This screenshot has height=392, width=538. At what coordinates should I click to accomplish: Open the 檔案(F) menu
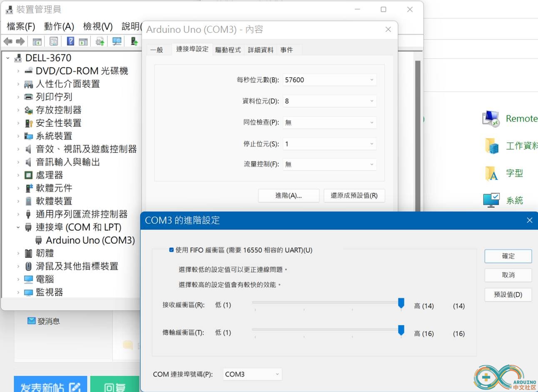(x=21, y=27)
